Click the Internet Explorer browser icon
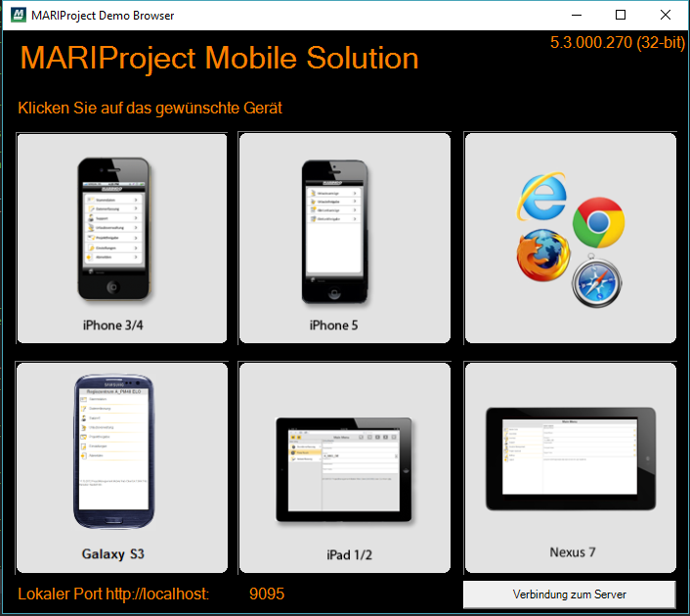This screenshot has width=690, height=616. point(539,195)
